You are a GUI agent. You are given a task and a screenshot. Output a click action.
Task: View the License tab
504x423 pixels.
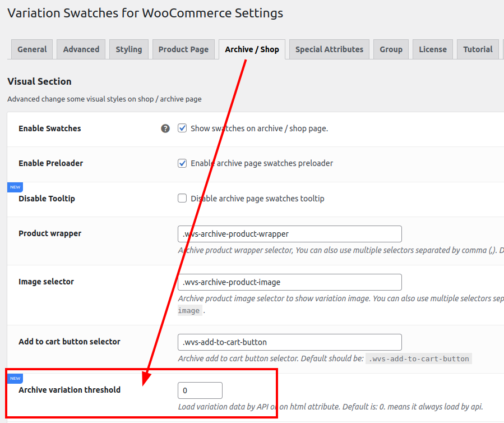tap(433, 49)
